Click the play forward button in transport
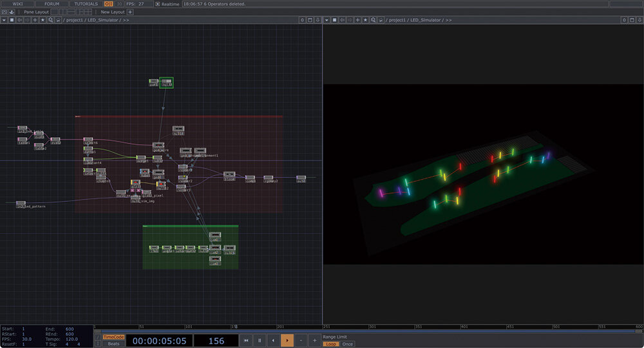The width and height of the screenshot is (644, 348). coord(287,340)
